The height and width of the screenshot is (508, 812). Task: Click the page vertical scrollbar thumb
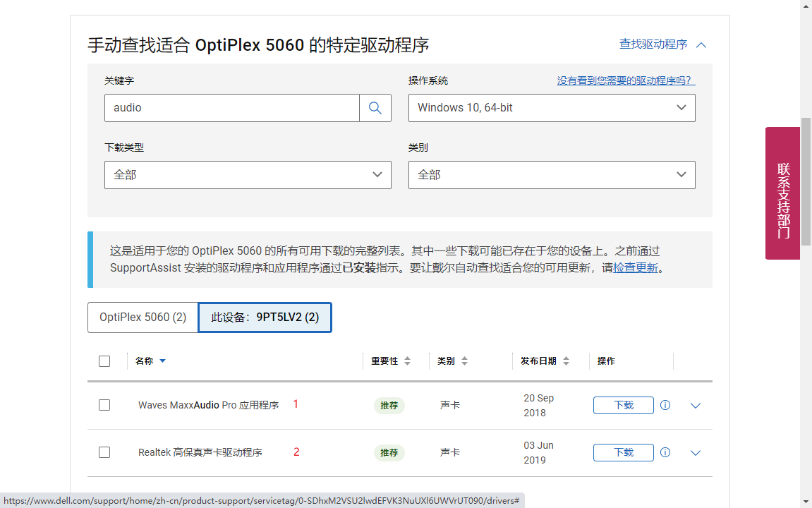(x=806, y=181)
